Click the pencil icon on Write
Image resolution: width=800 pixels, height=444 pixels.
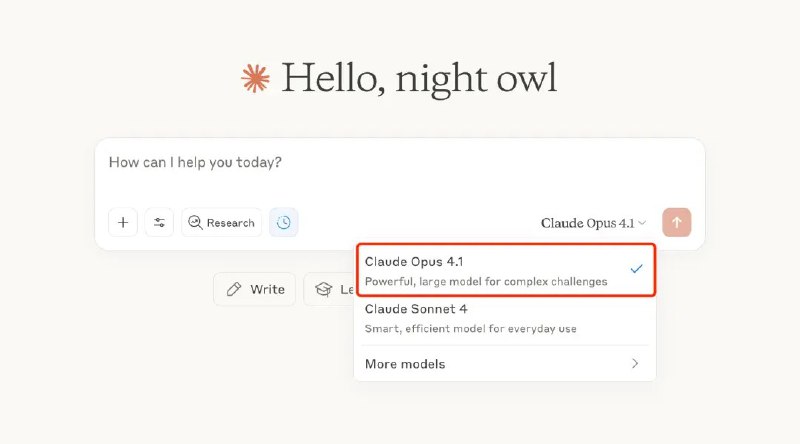(x=234, y=289)
